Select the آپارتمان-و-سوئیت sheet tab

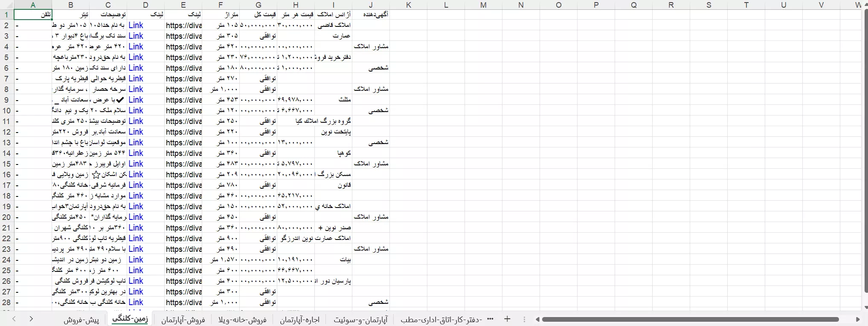point(360,320)
